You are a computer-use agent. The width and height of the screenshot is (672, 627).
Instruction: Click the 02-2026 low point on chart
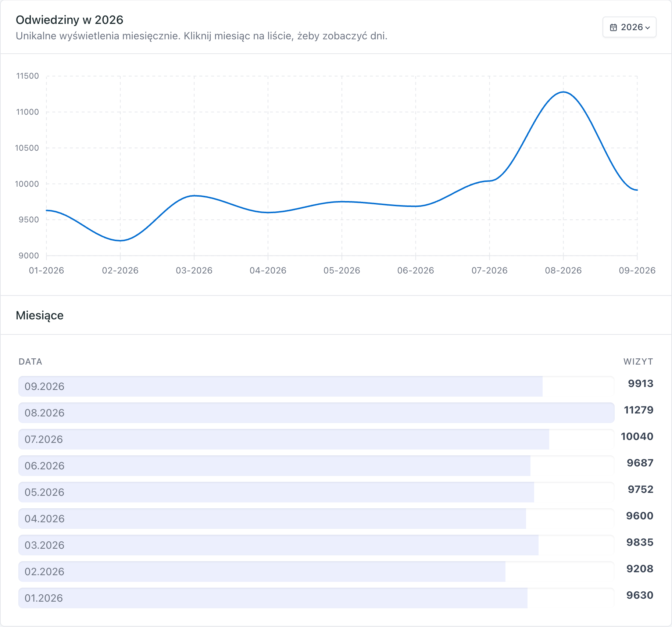[120, 241]
